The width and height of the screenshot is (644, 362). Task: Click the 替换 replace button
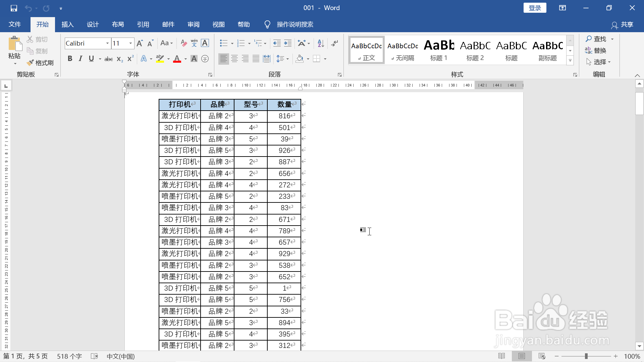pos(596,51)
